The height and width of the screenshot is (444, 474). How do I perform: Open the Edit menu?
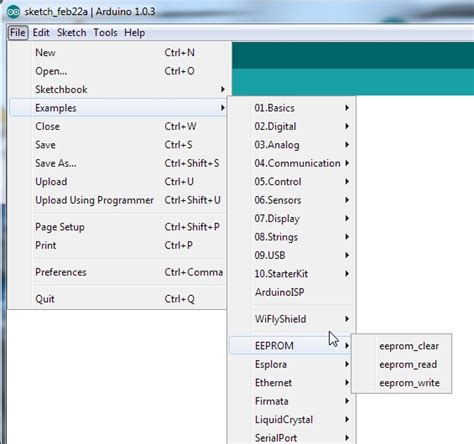(41, 33)
